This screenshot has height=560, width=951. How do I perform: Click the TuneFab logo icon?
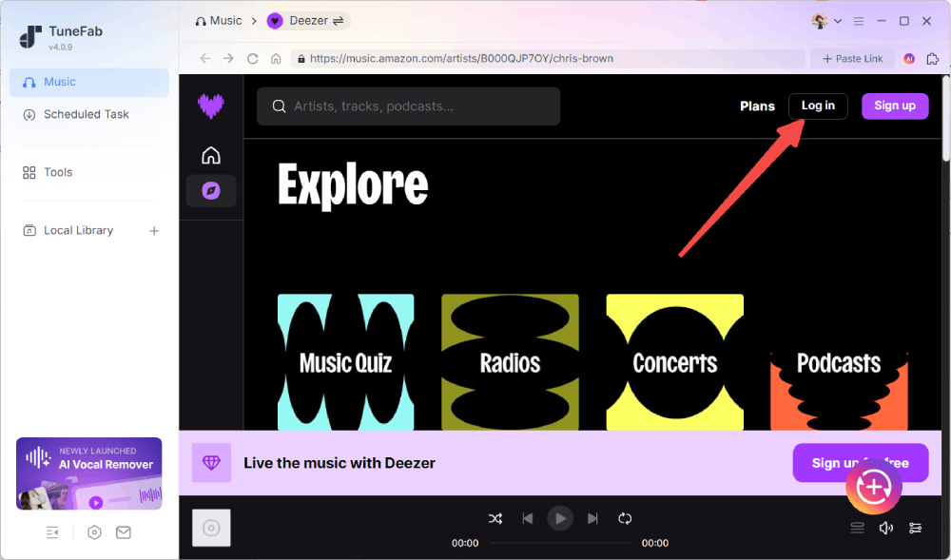click(30, 36)
